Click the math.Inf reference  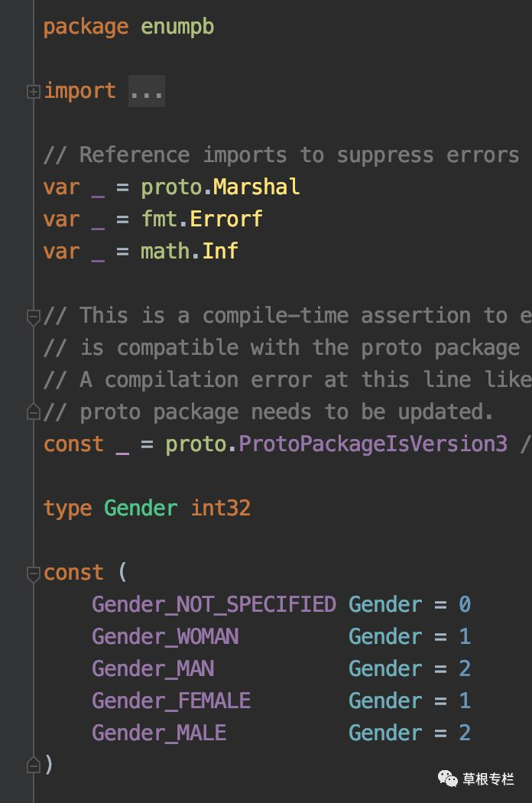(189, 251)
